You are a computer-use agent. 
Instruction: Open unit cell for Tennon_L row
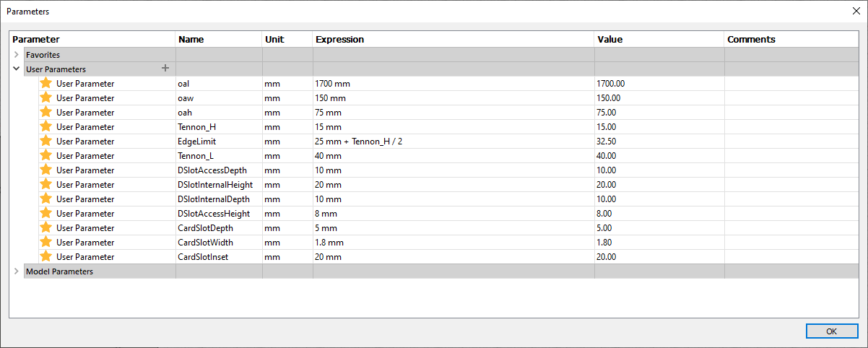pos(287,156)
